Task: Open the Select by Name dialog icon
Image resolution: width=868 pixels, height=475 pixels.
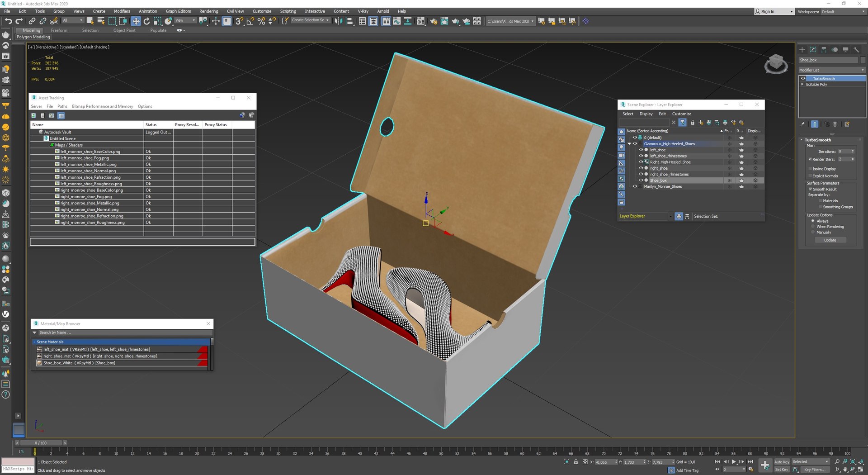Action: click(101, 21)
